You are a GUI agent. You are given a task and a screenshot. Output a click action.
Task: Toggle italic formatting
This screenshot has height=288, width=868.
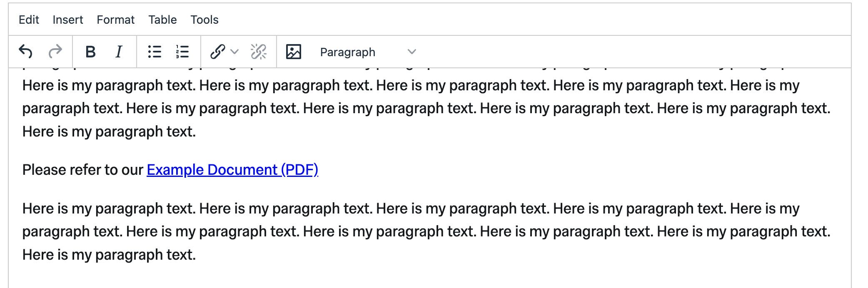119,52
